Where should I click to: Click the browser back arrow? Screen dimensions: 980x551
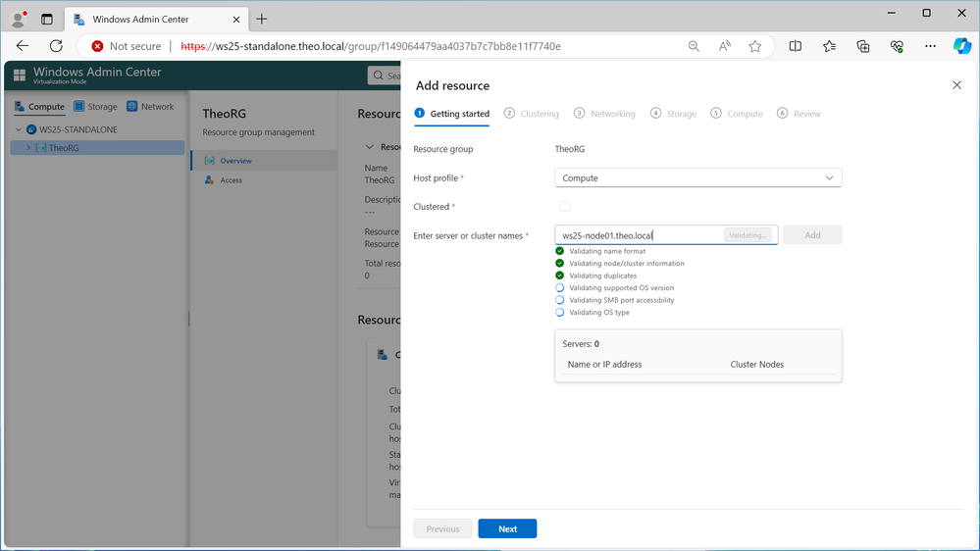(23, 46)
